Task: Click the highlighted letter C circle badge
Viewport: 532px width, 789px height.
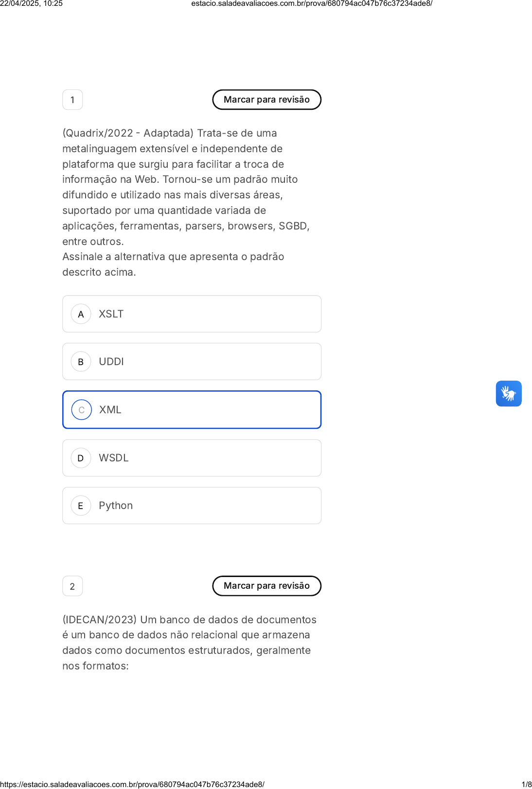Action: coord(81,410)
